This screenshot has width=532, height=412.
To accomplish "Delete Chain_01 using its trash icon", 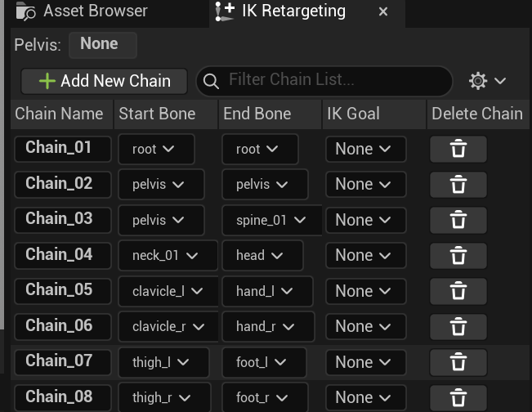I will pyautogui.click(x=458, y=149).
